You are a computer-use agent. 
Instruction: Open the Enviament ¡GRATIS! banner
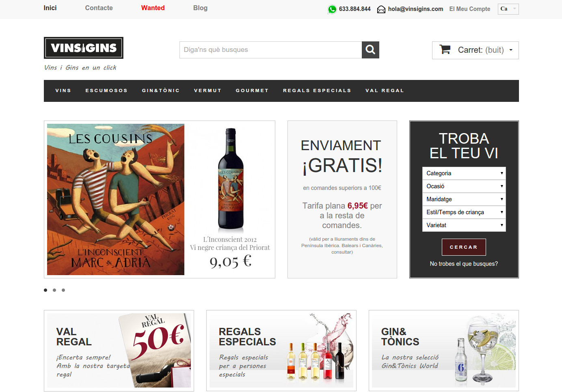[342, 199]
